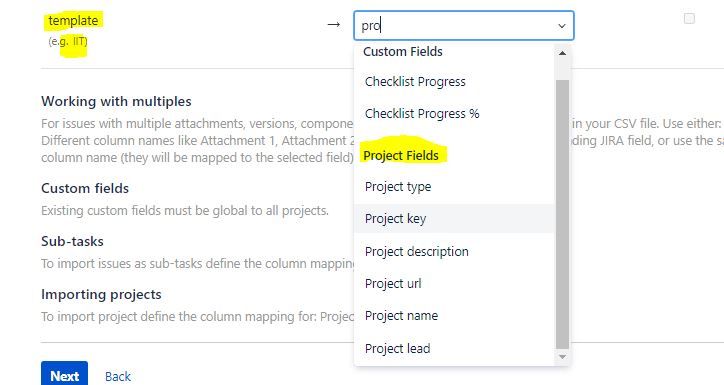Choose 'Checklist Progress %' custom field
Screen dimensions: 724x385
[x=454, y=114]
